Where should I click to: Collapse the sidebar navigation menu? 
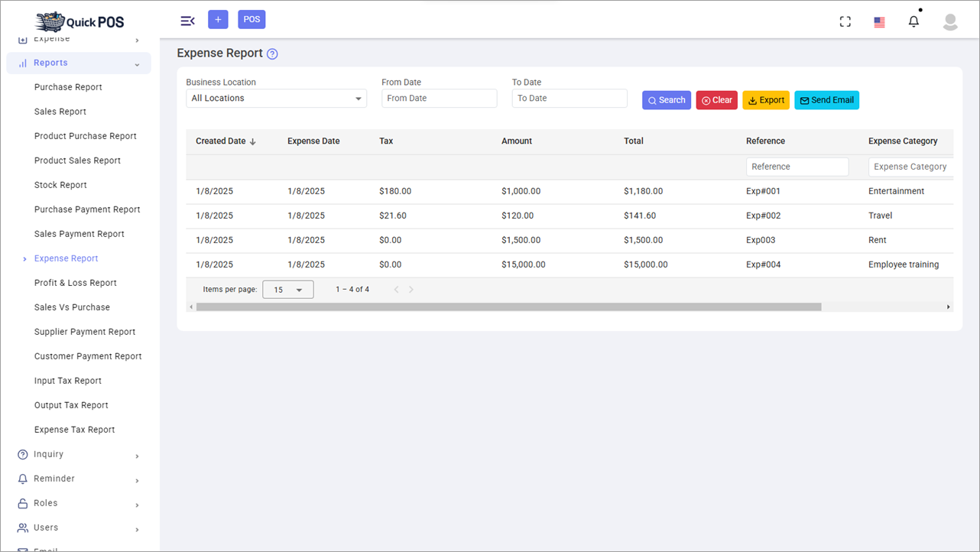(187, 21)
